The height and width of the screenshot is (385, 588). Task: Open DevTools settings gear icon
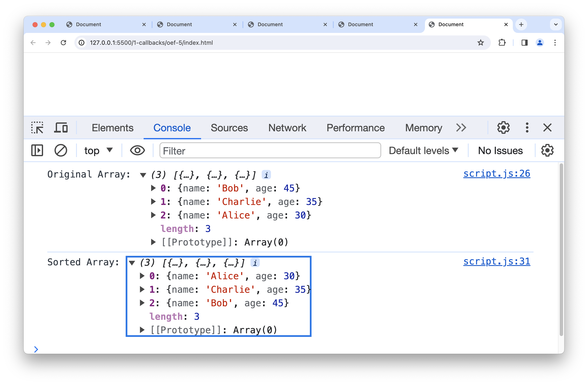tap(503, 128)
